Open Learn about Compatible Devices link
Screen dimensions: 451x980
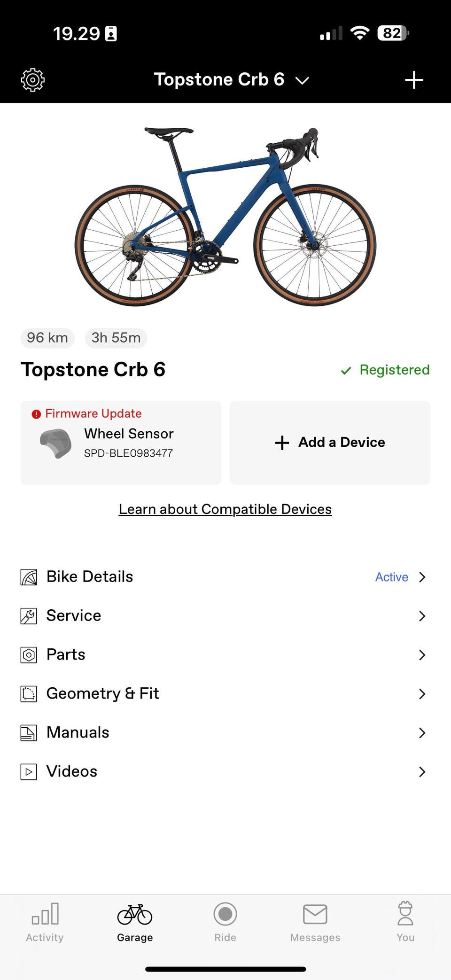click(225, 509)
